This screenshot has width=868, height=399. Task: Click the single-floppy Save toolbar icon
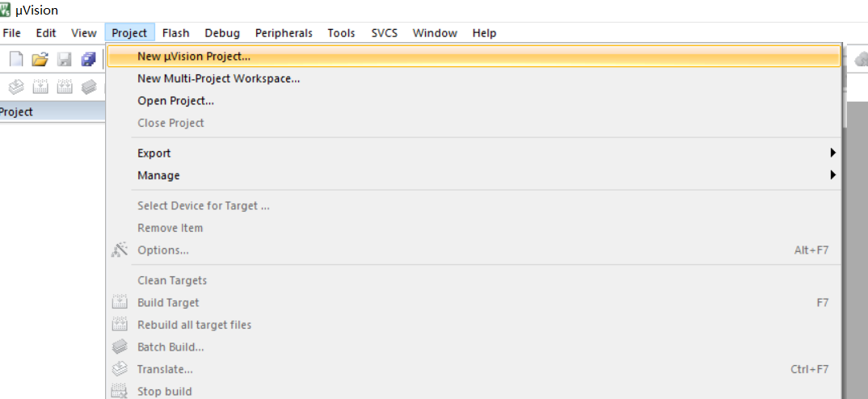(x=65, y=59)
